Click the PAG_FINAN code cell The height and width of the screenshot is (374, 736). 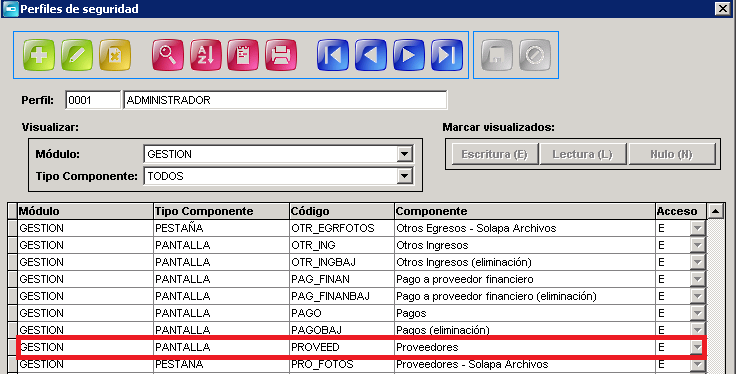point(342,279)
